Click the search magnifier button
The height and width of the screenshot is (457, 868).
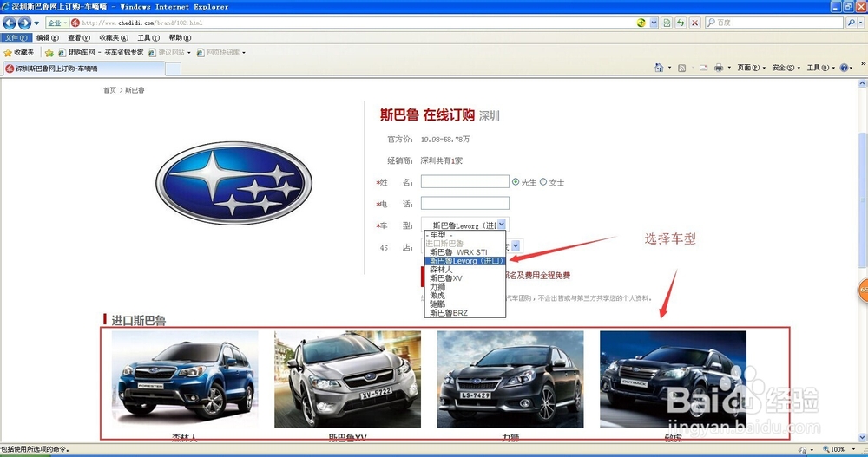click(x=852, y=23)
